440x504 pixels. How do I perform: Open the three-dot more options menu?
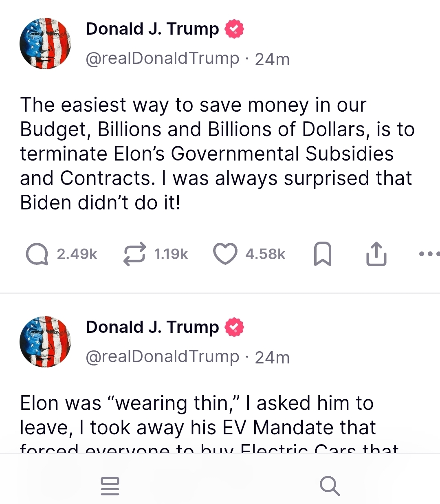click(429, 254)
